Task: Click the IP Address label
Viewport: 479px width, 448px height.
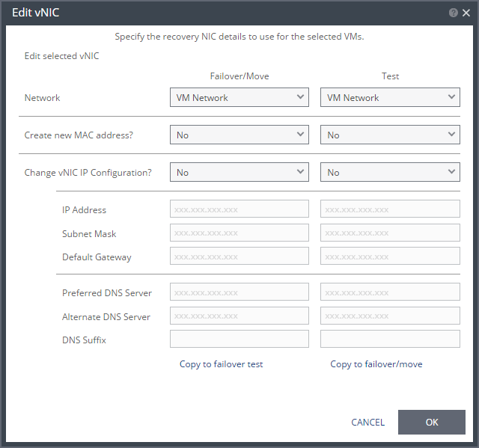Action: point(85,210)
